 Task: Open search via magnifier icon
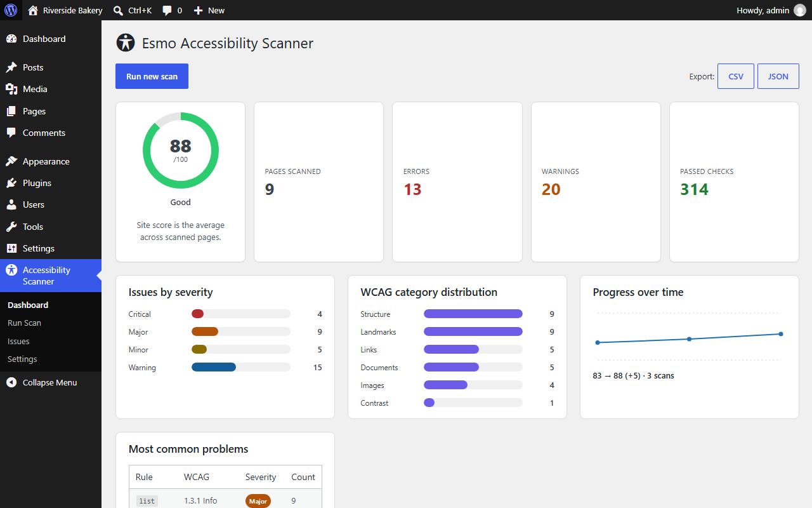(x=118, y=10)
